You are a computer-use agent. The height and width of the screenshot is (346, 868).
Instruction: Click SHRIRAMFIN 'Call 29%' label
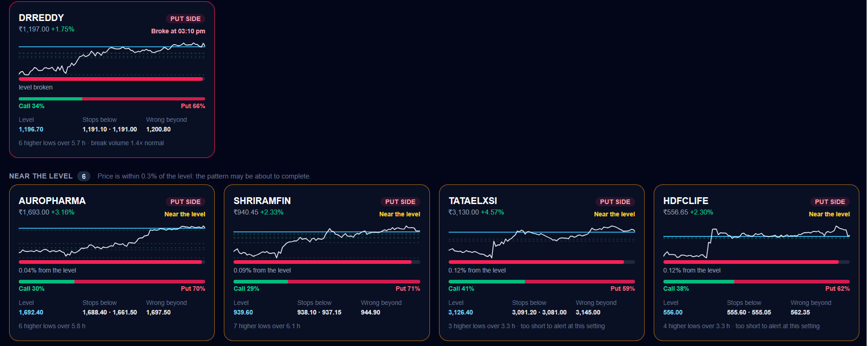(x=246, y=288)
